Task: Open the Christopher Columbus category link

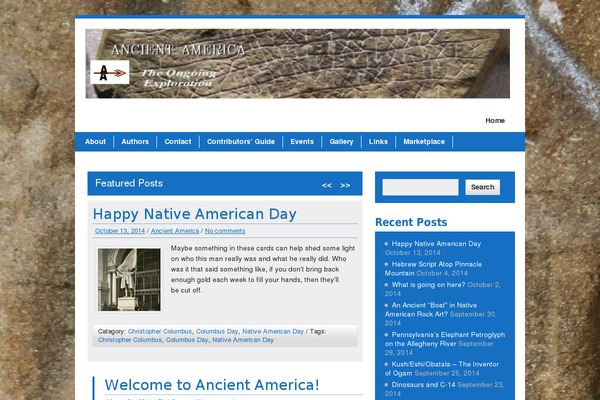Action: coord(160,331)
